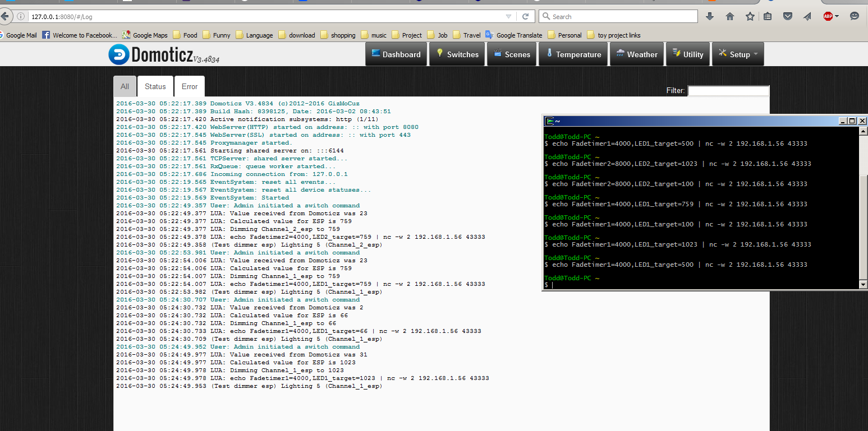Click terminal line with 'LED2_target=100'
Image resolution: width=868 pixels, height=431 pixels.
pyautogui.click(x=676, y=184)
